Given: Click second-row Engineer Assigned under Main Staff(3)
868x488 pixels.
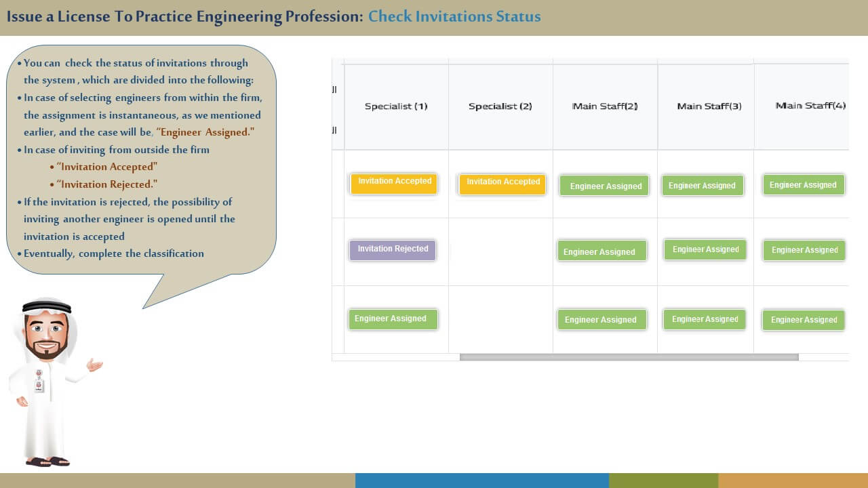Looking at the screenshot, I should [x=705, y=249].
